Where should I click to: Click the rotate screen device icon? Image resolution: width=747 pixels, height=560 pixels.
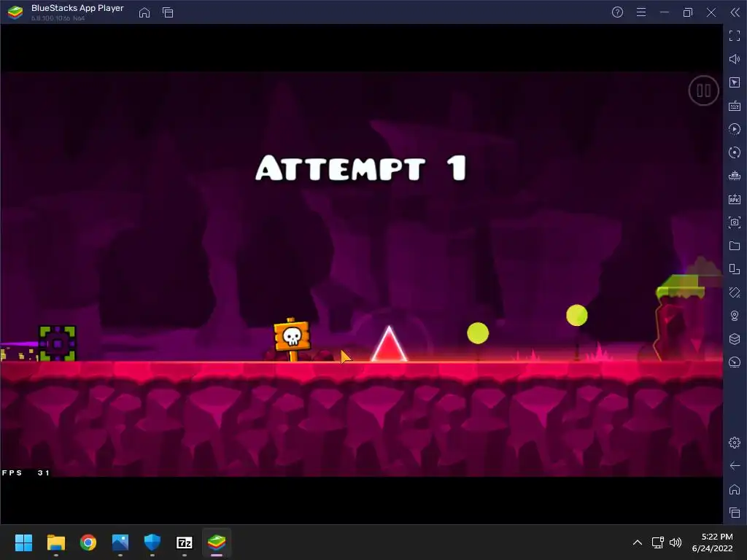coord(734,269)
